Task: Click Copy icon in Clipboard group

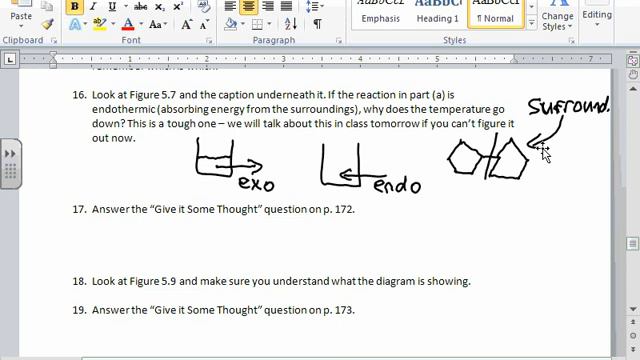Action: 47,6
